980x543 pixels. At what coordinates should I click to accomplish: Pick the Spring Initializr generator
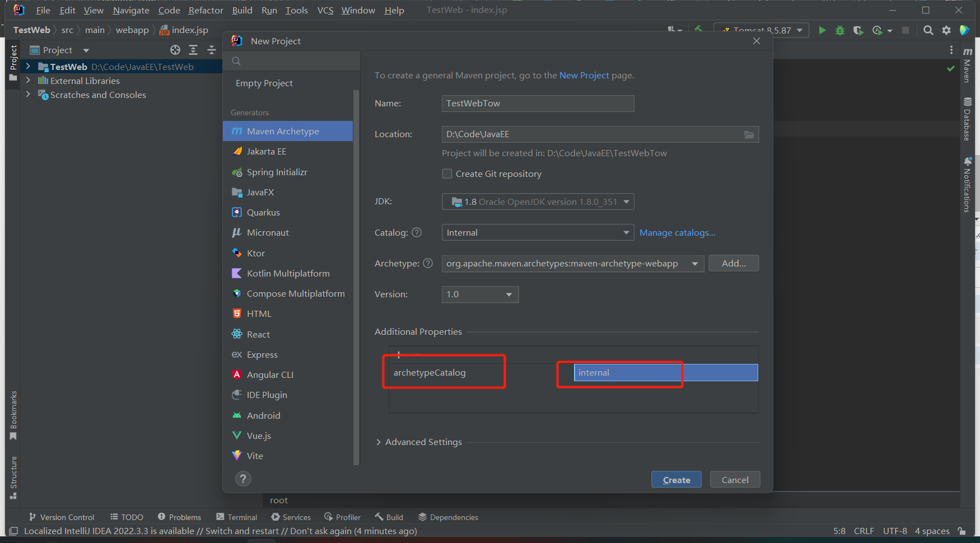click(288, 172)
